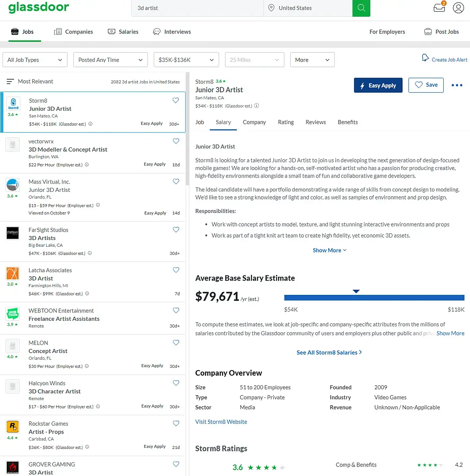Switch to the Benefits detail tab

[x=348, y=122]
